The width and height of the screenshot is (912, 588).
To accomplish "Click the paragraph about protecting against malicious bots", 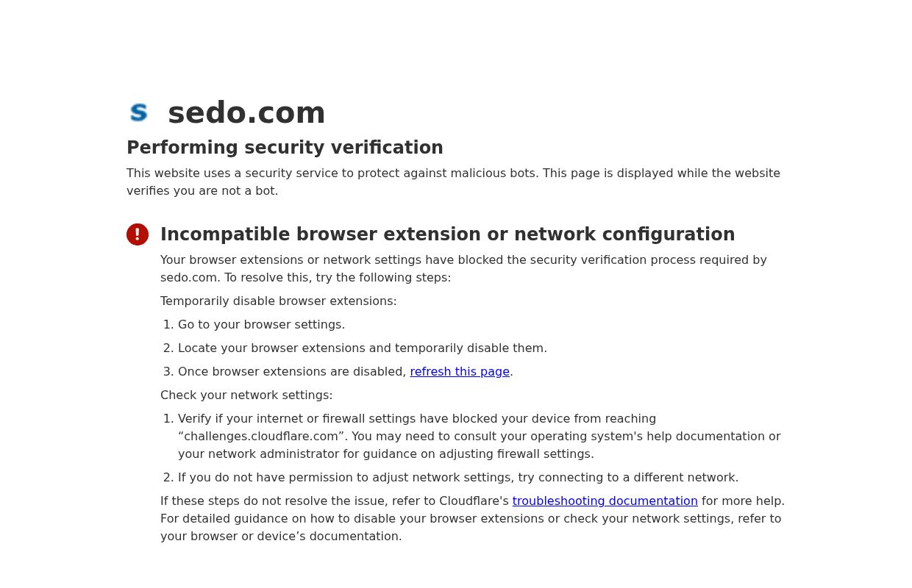I will [x=453, y=182].
